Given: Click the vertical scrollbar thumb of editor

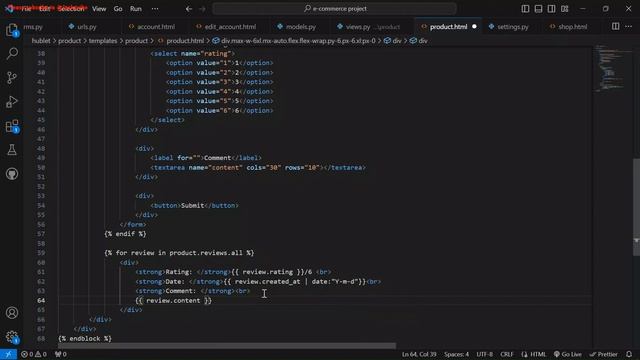Looking at the screenshot, I should pos(636,207).
